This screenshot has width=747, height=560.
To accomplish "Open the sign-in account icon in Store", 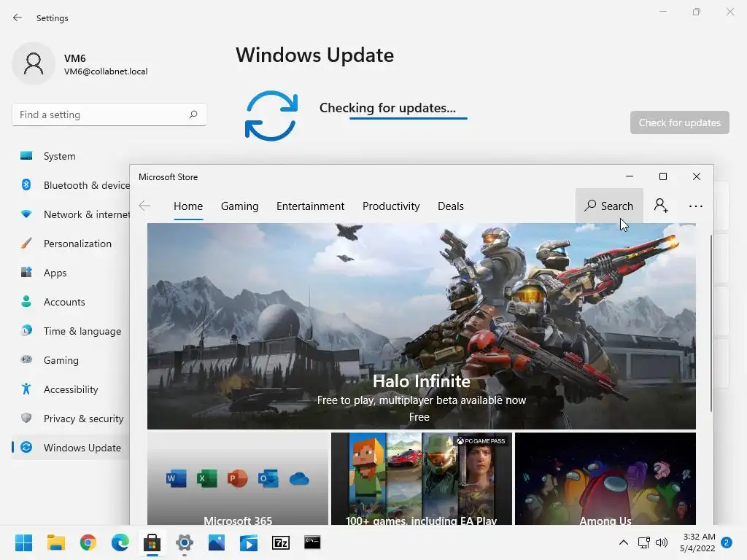I will point(661,206).
